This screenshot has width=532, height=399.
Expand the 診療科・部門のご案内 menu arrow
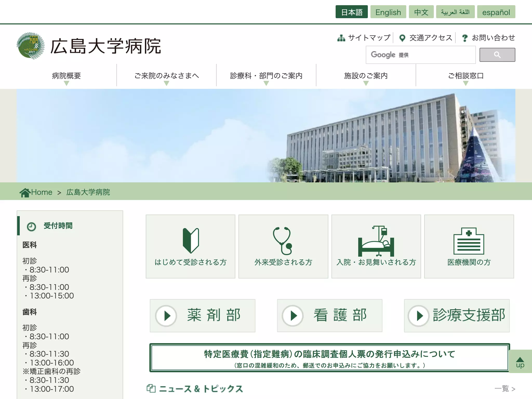[x=266, y=83]
